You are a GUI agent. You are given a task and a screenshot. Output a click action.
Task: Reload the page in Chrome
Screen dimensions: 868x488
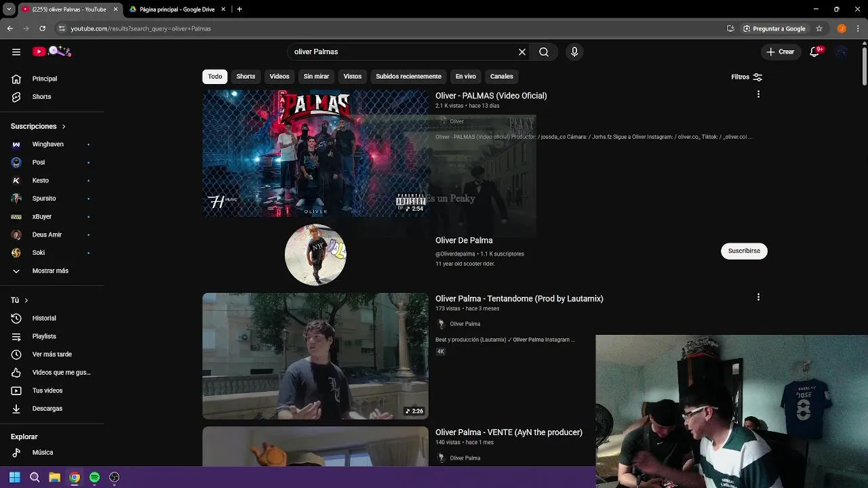(42, 28)
